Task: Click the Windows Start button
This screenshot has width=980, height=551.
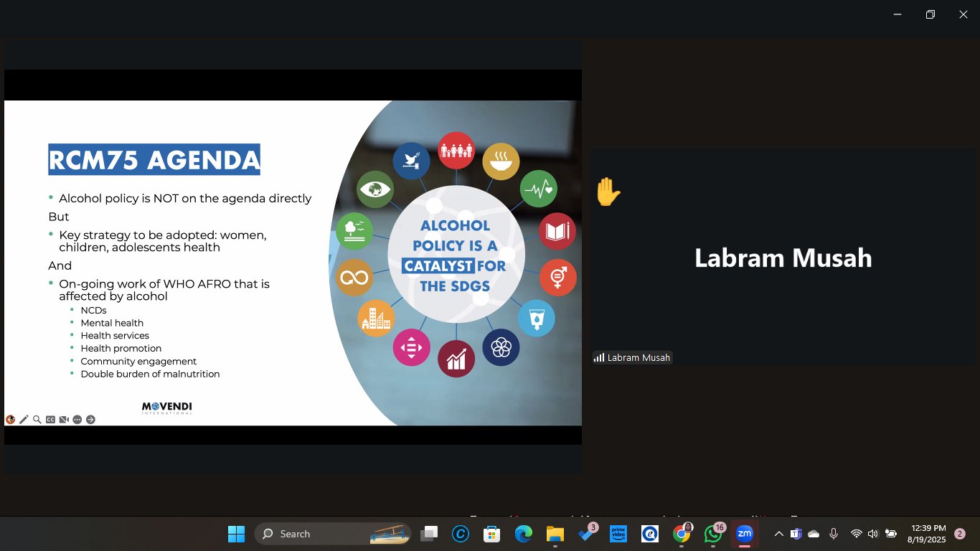Action: [x=236, y=534]
